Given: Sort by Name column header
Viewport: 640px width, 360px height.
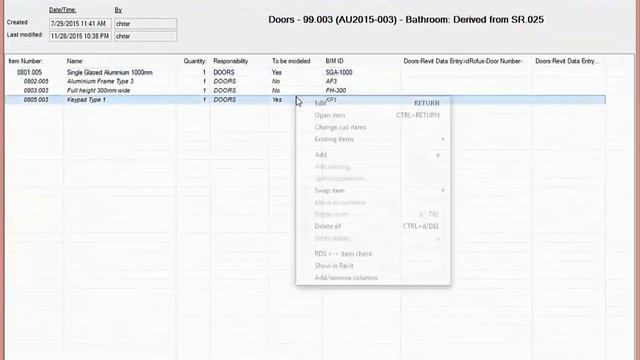Looking at the screenshot, I should 75,61.
